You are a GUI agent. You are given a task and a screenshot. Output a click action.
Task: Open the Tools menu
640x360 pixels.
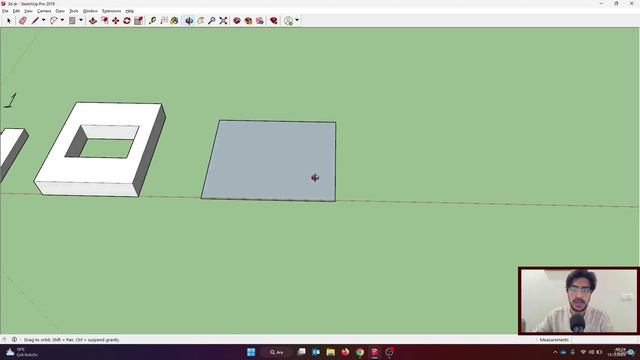[x=73, y=11]
